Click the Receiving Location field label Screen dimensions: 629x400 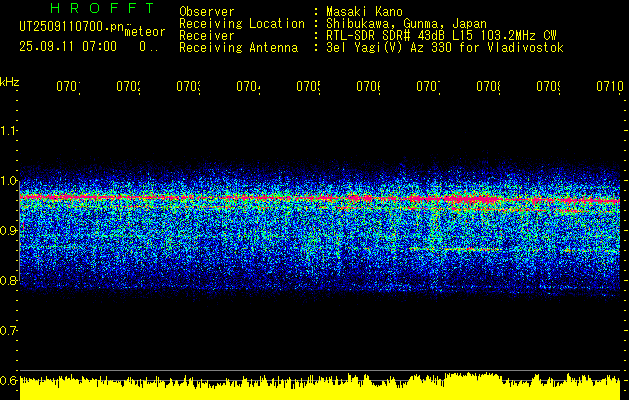click(x=242, y=24)
